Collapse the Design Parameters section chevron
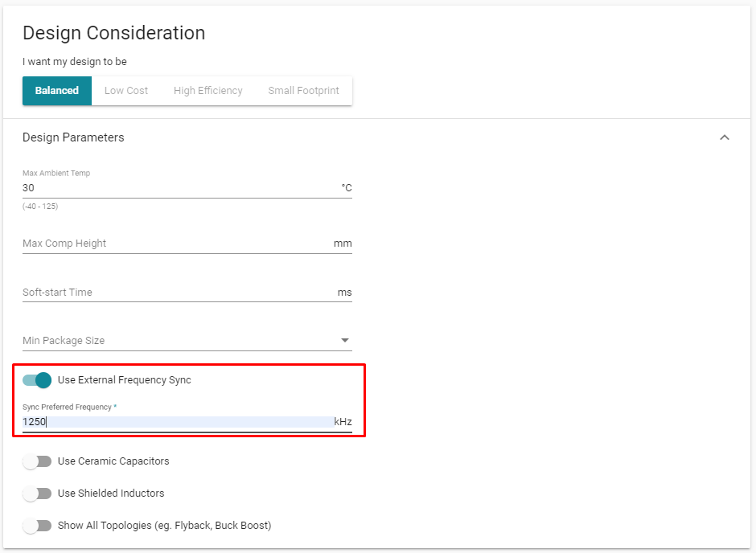 724,137
